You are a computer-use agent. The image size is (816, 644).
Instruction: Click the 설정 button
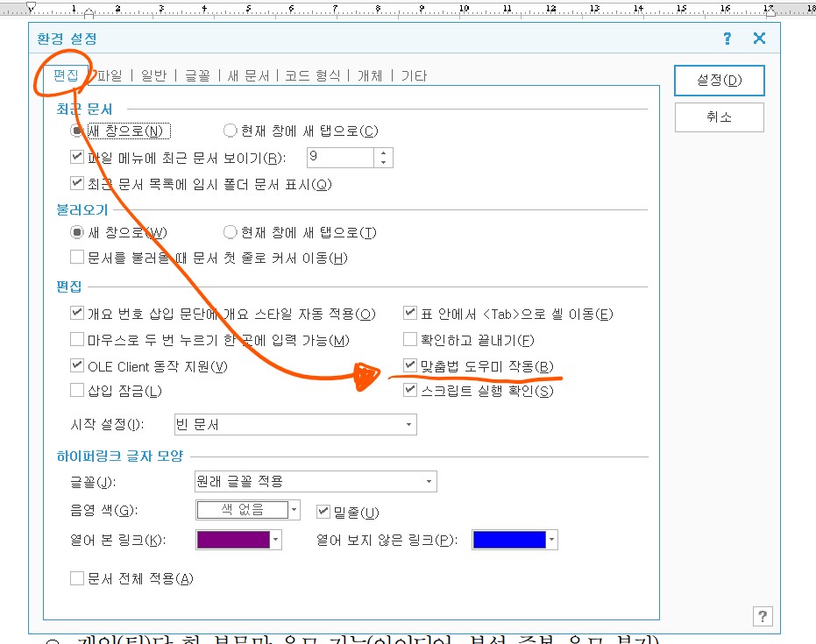pos(719,80)
